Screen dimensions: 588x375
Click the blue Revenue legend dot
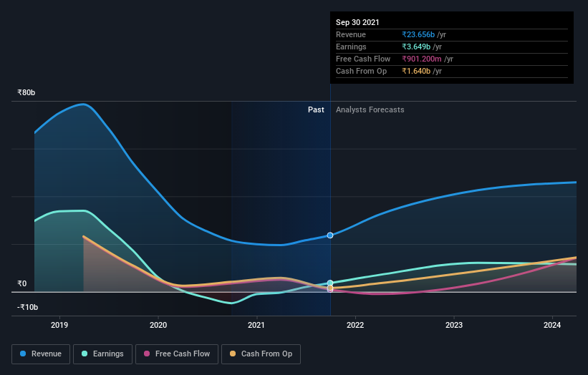coord(23,354)
